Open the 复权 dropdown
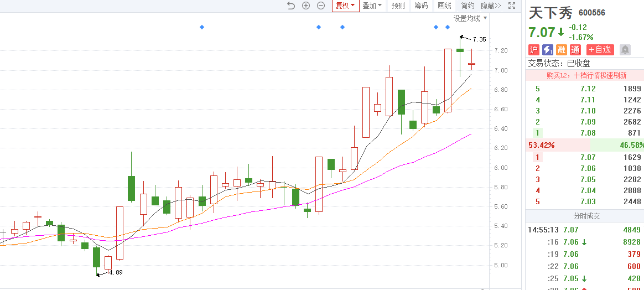The height and width of the screenshot is (290, 644). (x=345, y=6)
